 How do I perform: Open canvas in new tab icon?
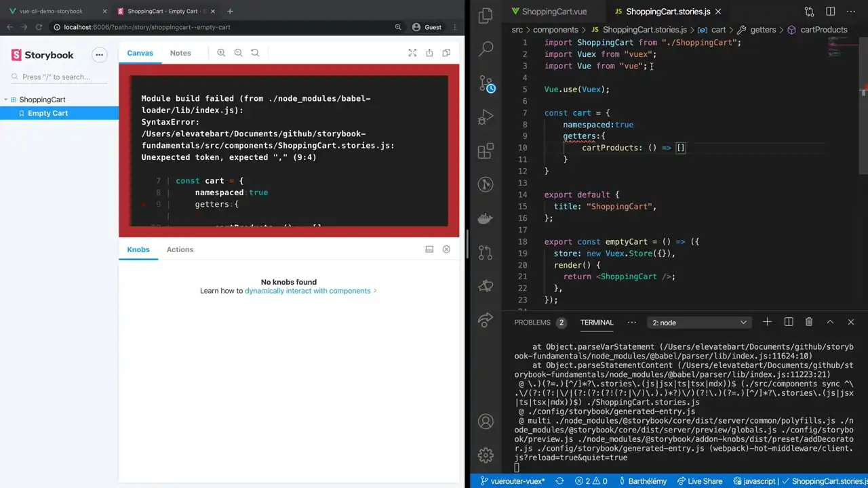[x=429, y=53]
